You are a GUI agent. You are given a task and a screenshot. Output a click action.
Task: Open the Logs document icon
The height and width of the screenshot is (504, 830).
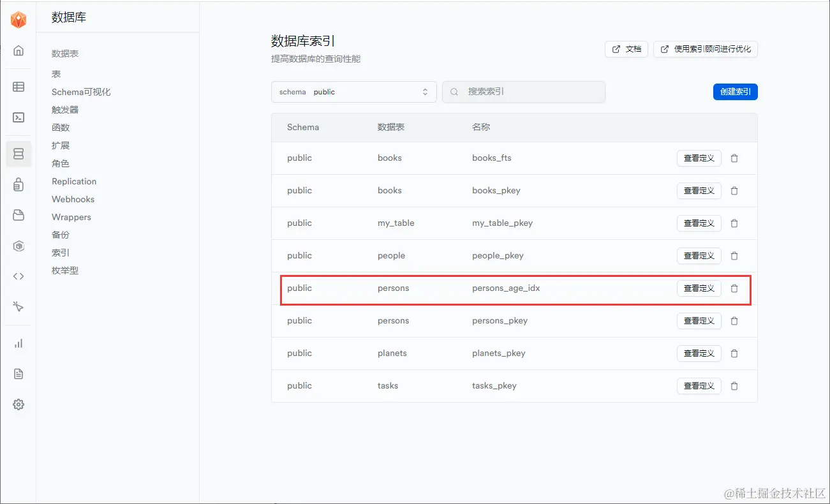click(x=19, y=374)
